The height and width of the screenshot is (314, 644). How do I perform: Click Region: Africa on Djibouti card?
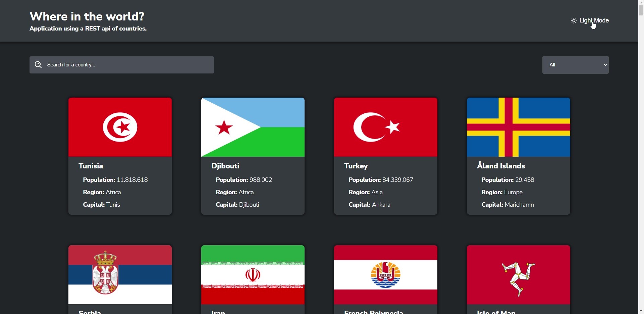coord(235,193)
